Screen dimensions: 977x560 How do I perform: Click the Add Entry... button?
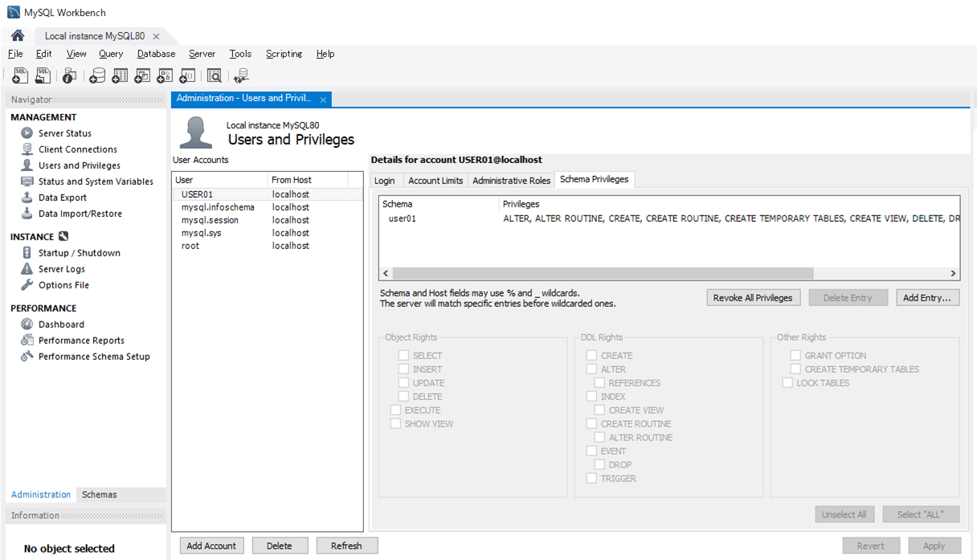[926, 298]
